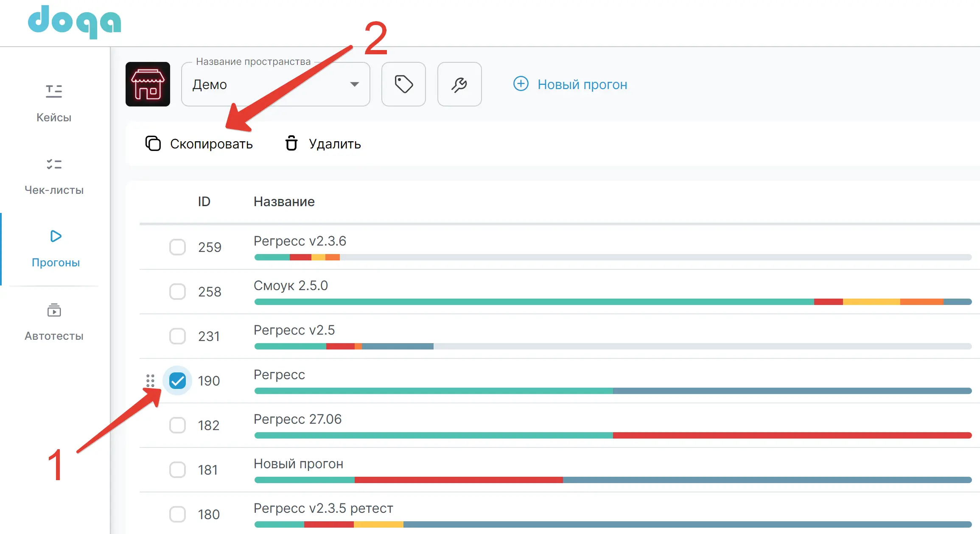Open the tags button
980x534 pixels.
coord(403,84)
